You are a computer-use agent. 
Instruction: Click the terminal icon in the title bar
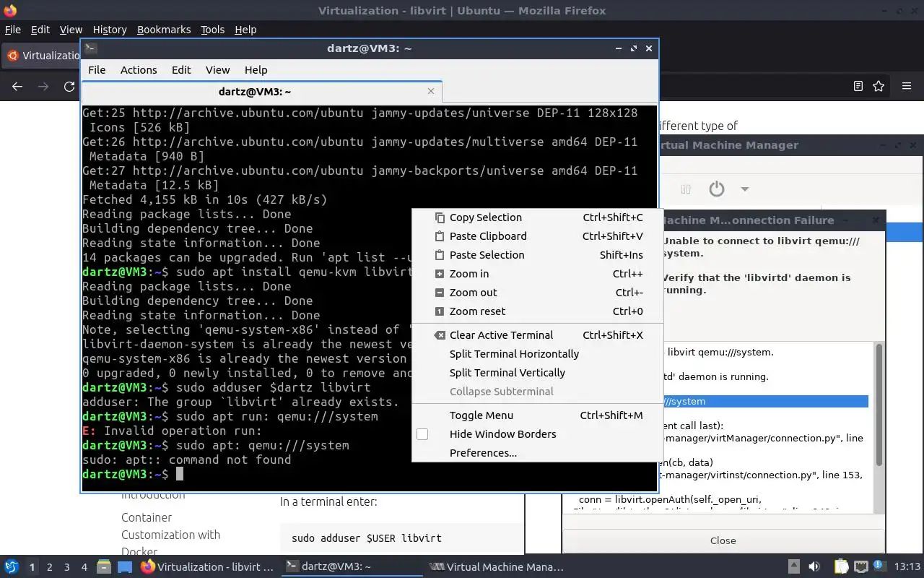point(90,48)
